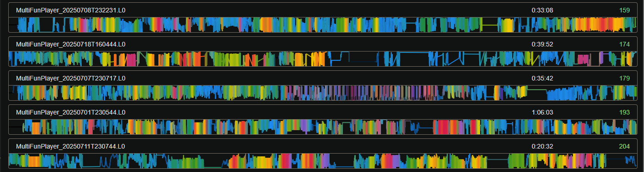Click duration 0:33:08
644x172 pixels.
pos(542,10)
